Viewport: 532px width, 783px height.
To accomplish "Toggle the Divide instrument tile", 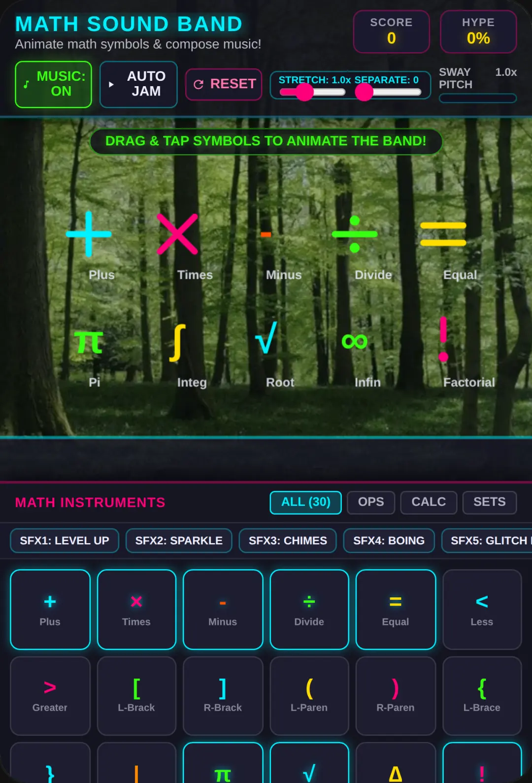I will (309, 610).
